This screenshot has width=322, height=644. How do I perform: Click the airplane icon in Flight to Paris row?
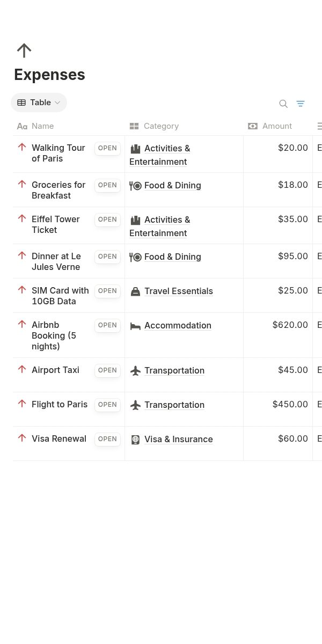coord(135,405)
